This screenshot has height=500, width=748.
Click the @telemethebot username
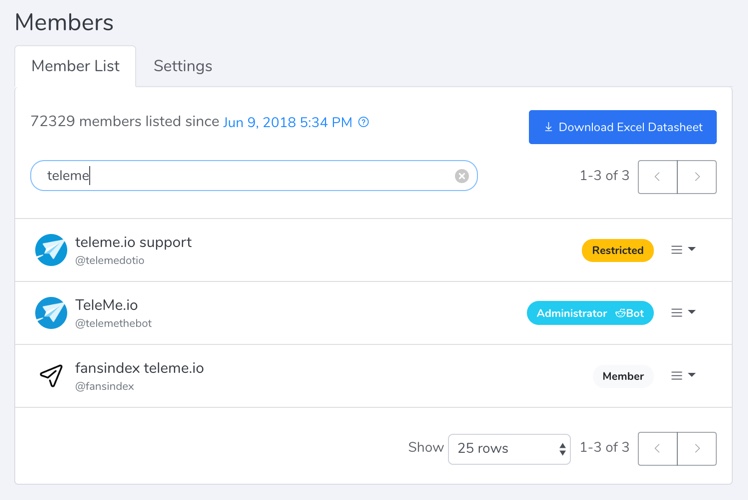click(114, 323)
